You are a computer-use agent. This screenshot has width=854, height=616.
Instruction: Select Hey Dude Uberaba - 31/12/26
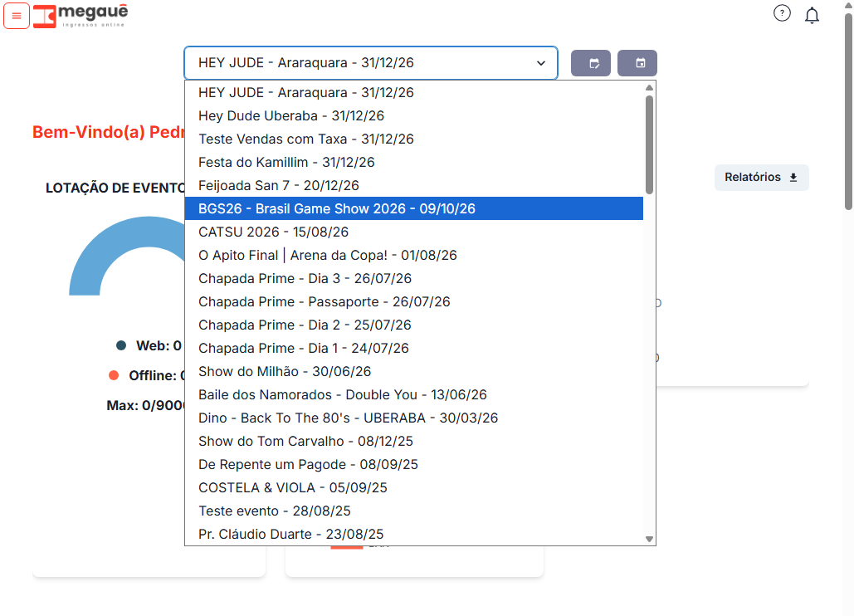414,116
